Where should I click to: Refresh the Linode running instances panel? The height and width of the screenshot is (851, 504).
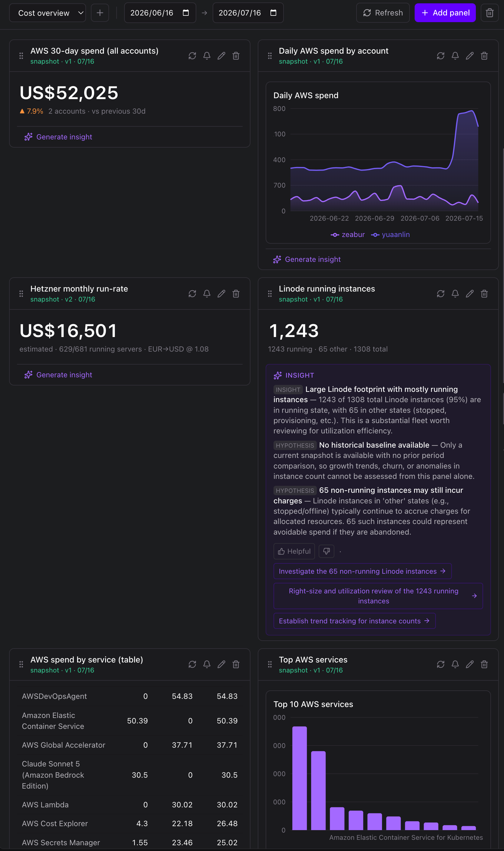pos(440,294)
